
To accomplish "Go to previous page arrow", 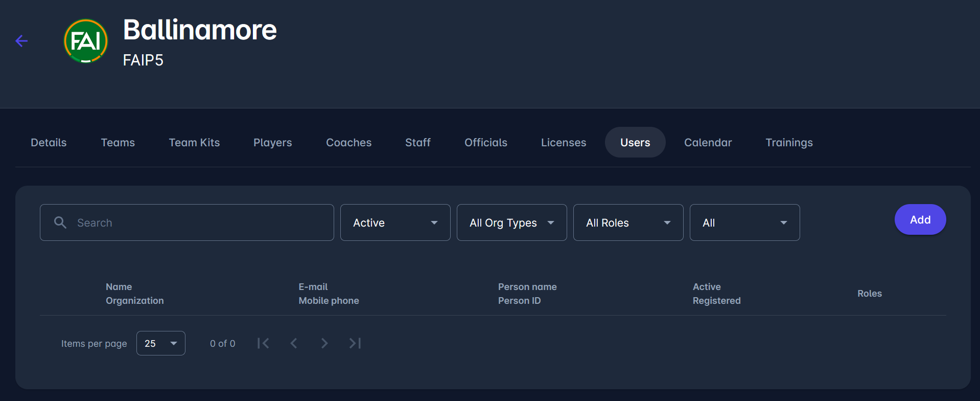I will (x=294, y=343).
